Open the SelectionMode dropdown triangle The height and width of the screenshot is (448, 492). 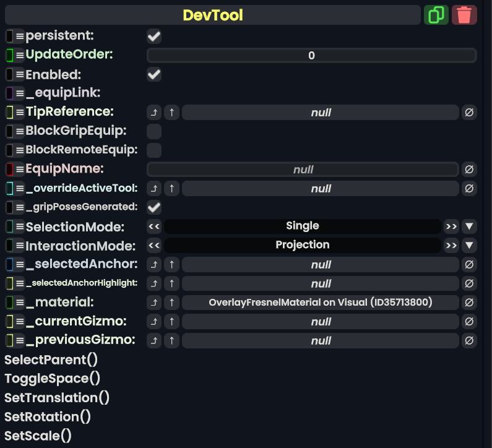coord(470,226)
